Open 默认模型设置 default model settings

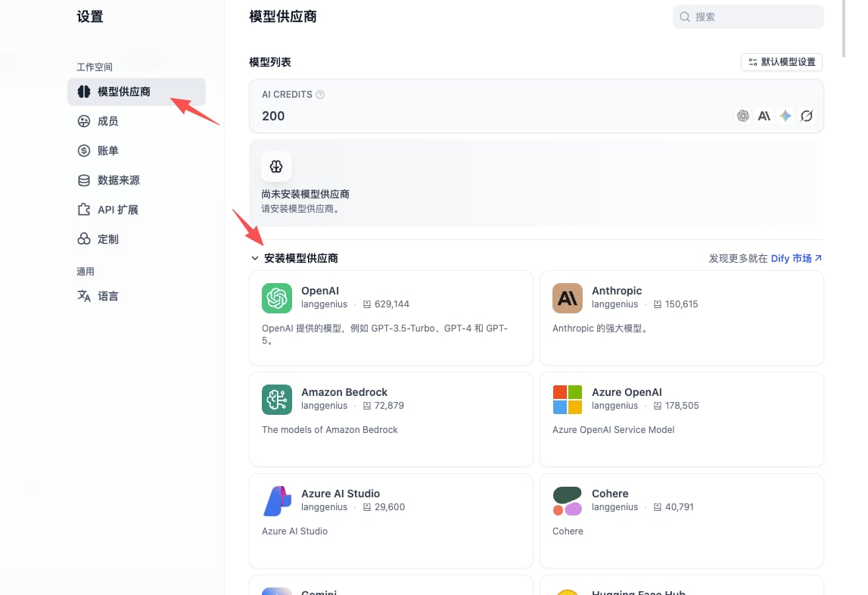pyautogui.click(x=782, y=62)
